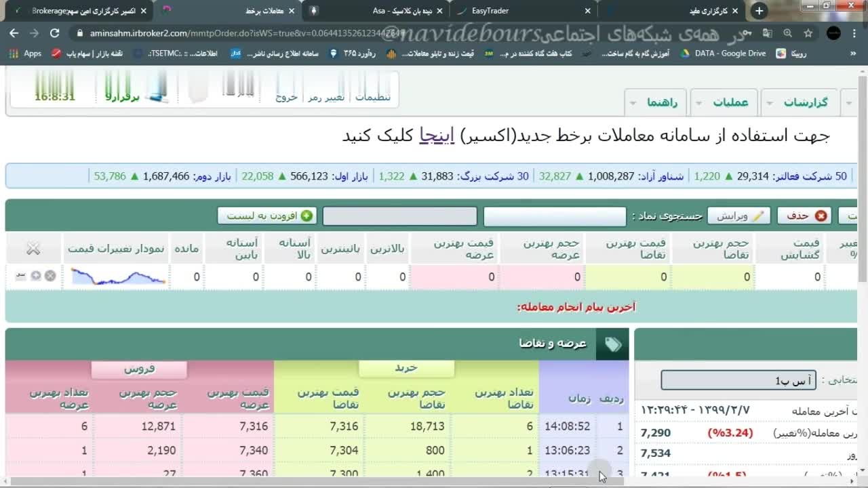The height and width of the screenshot is (488, 868).
Task: Select the 'فروش' sell tab
Action: tap(139, 369)
